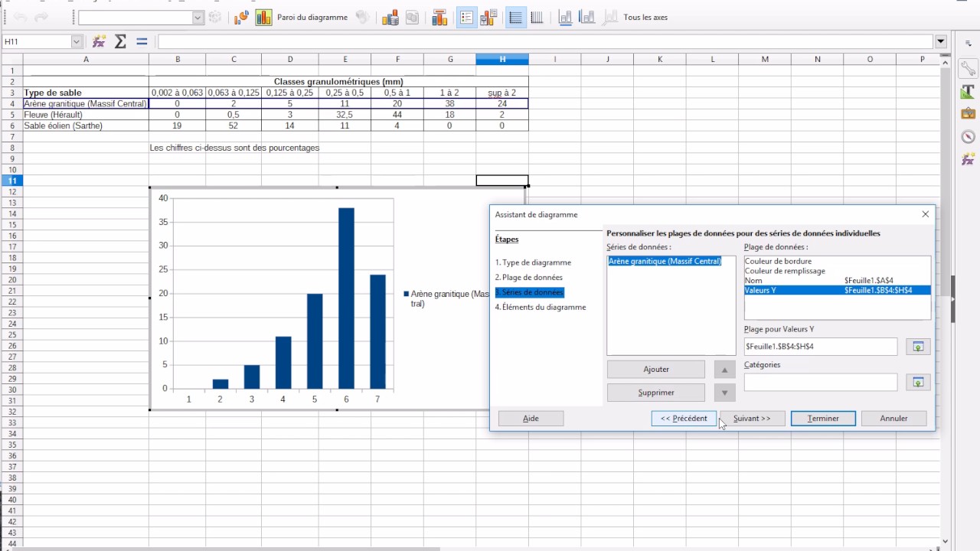This screenshot has width=980, height=551.
Task: Click the Catégories input field
Action: [x=820, y=382]
